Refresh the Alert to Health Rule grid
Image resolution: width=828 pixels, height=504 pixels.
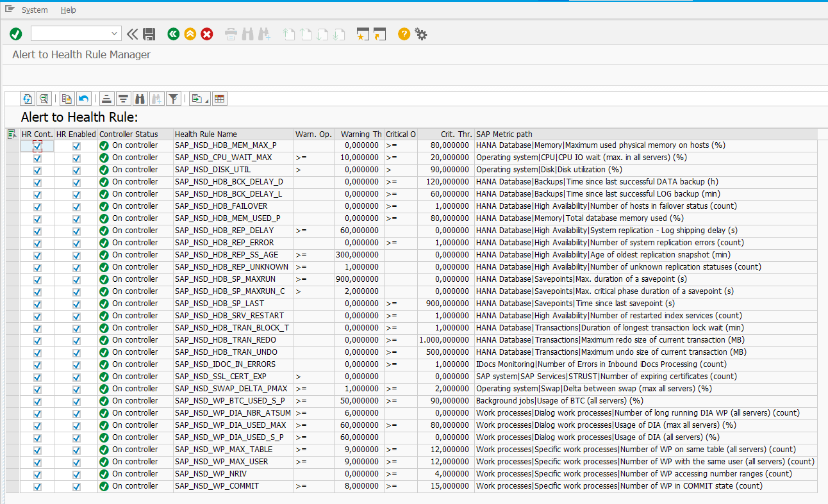point(28,99)
